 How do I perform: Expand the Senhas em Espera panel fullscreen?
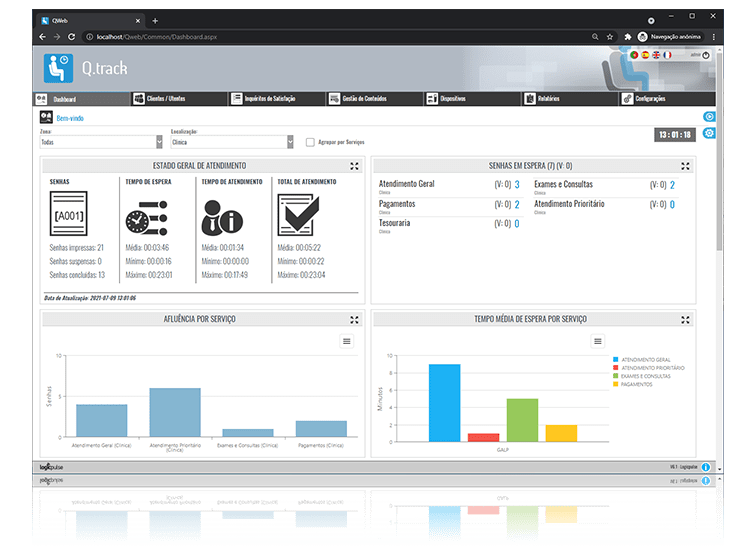[685, 166]
